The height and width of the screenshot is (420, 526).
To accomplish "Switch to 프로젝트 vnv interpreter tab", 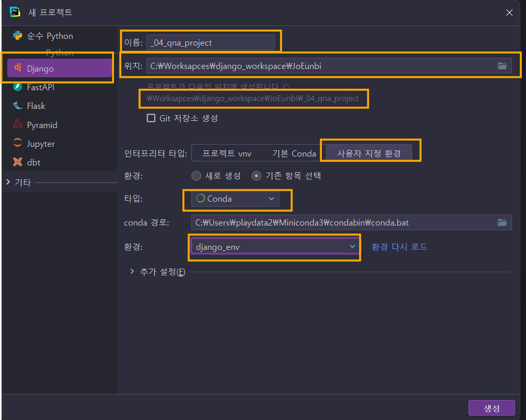I will tap(227, 153).
